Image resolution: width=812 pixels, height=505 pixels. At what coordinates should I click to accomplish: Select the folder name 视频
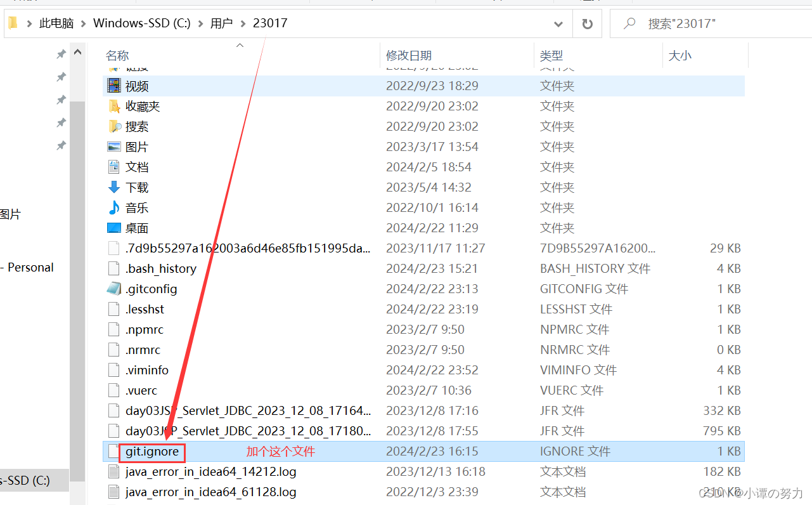[137, 86]
